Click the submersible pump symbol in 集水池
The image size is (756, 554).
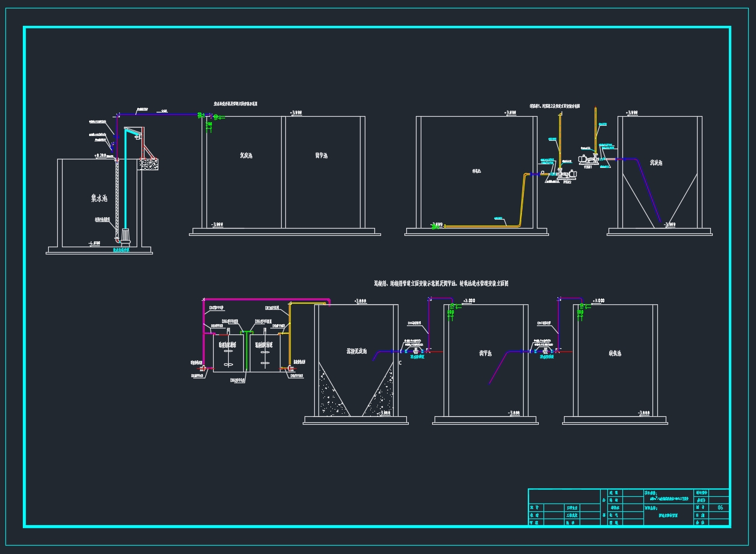126,236
